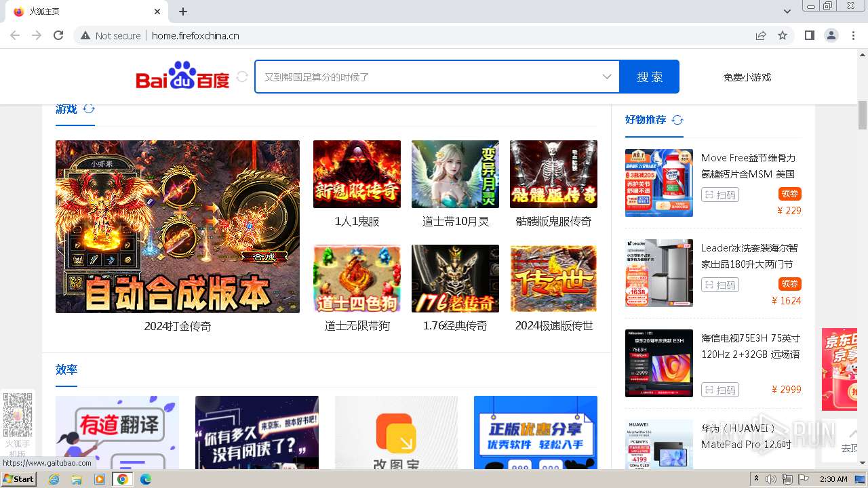This screenshot has width=868, height=488.
Task: Open the 1人1鬼服 game thumbnail
Action: [x=357, y=174]
